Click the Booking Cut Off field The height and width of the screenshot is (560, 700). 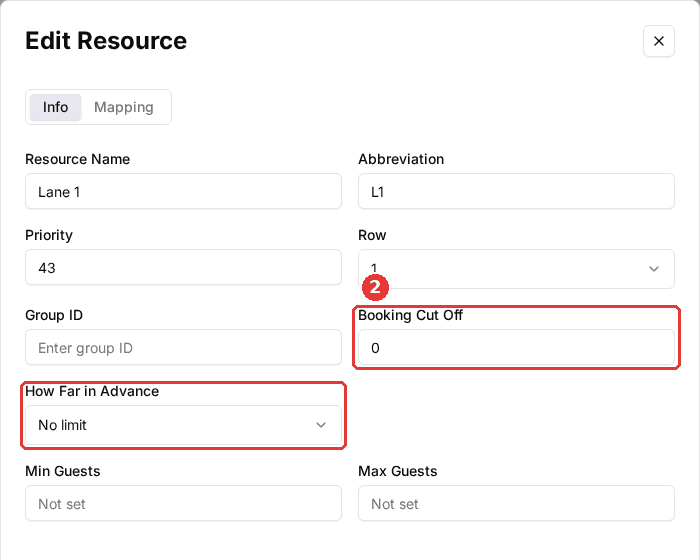[516, 347]
